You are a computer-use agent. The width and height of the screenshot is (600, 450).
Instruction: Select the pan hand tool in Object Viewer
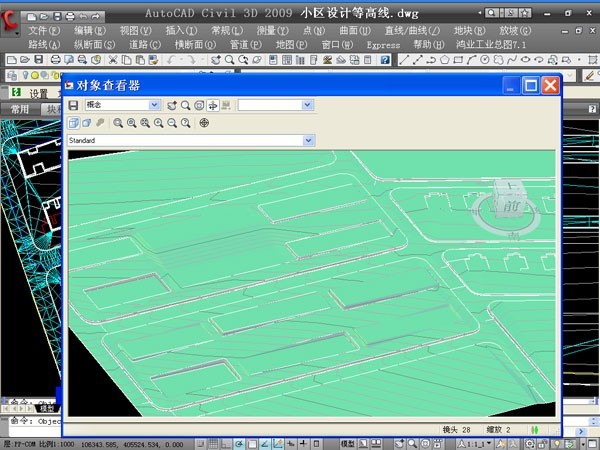213,105
